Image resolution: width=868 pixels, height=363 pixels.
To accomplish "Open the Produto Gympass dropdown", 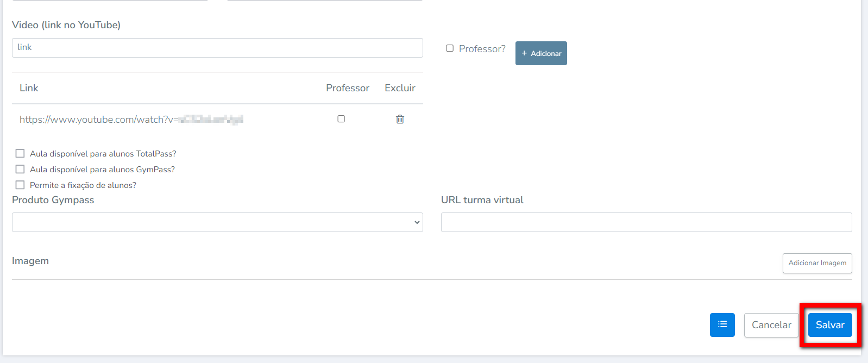I will click(x=217, y=222).
